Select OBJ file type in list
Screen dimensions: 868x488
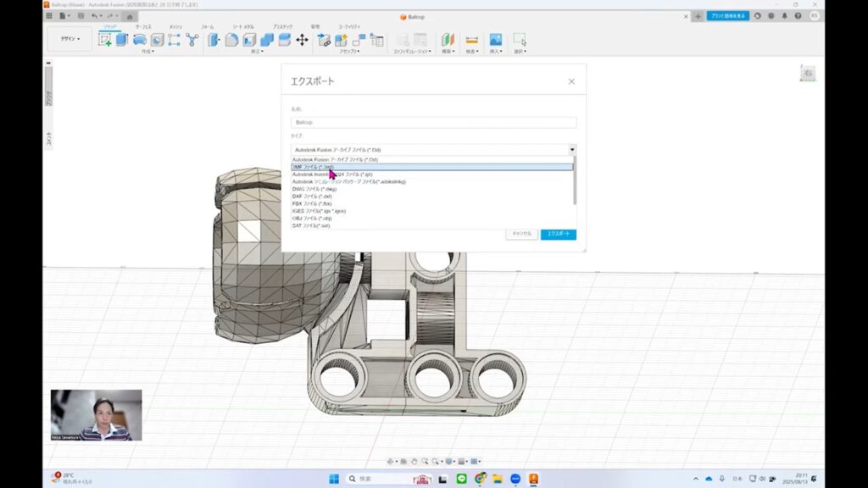[431, 219]
